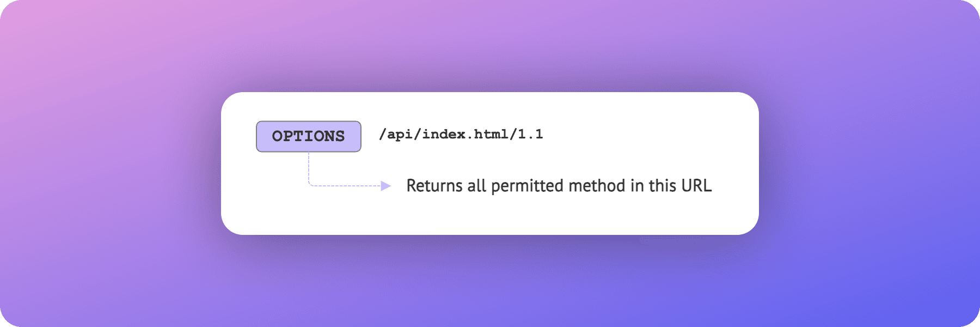The image size is (980, 327).
Task: Click the "1.1" version at path end
Action: [x=530, y=134]
